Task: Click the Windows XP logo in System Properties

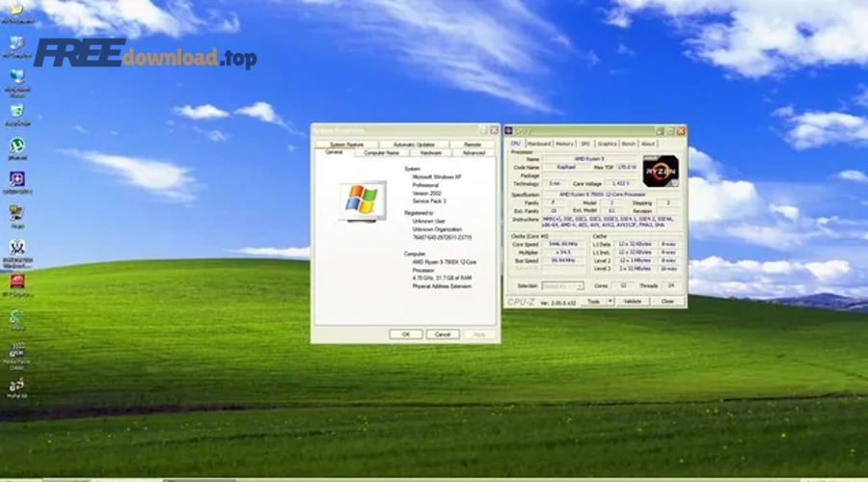Action: click(363, 201)
